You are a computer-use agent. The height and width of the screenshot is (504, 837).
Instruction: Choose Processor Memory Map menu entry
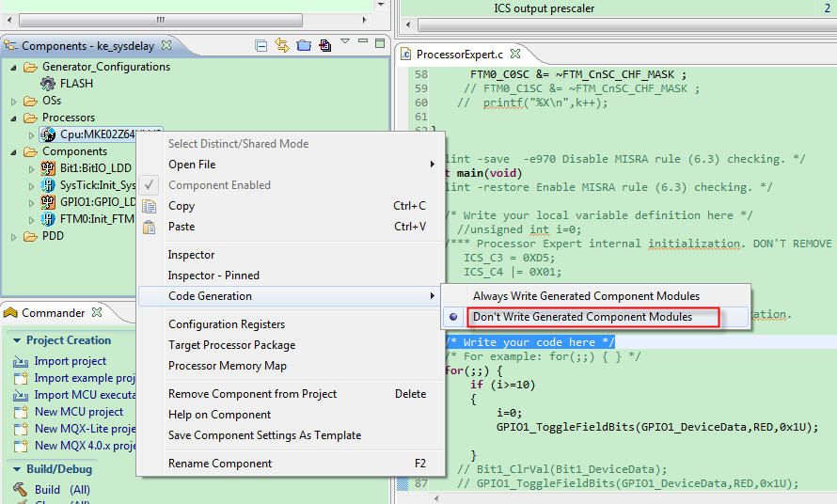click(x=291, y=366)
